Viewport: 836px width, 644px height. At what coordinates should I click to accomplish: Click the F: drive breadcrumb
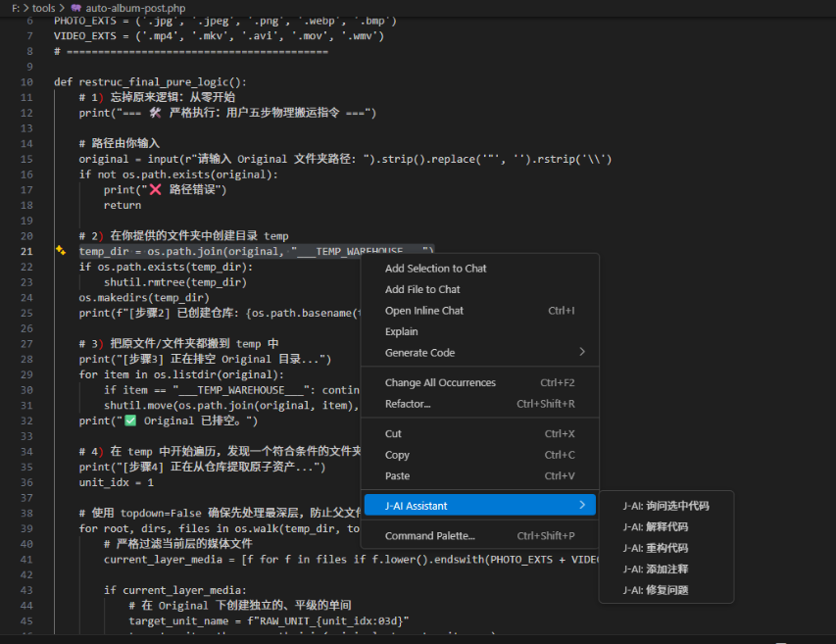tap(16, 8)
